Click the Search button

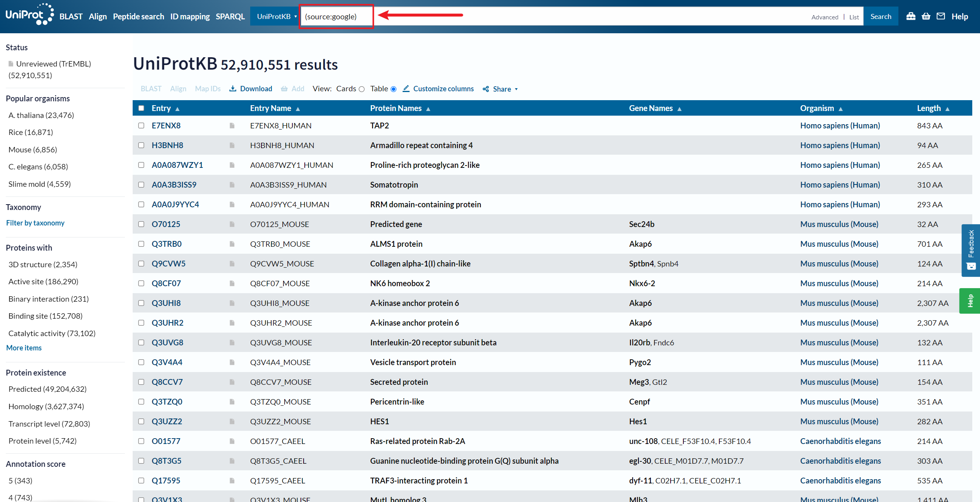pos(881,16)
